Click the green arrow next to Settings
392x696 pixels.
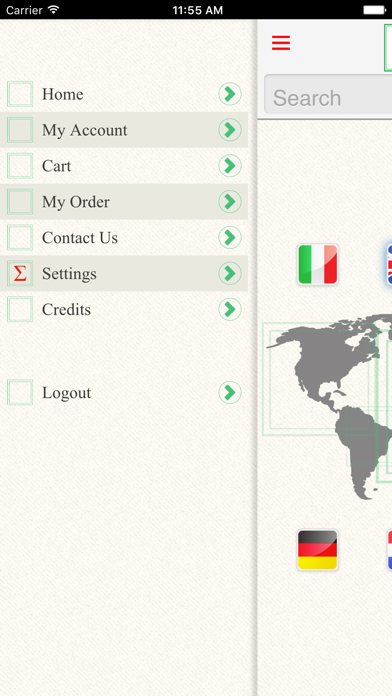(230, 273)
